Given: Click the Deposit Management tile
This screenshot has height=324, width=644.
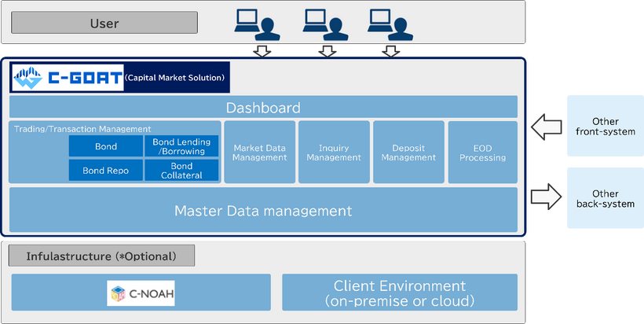Looking at the screenshot, I should coord(408,152).
